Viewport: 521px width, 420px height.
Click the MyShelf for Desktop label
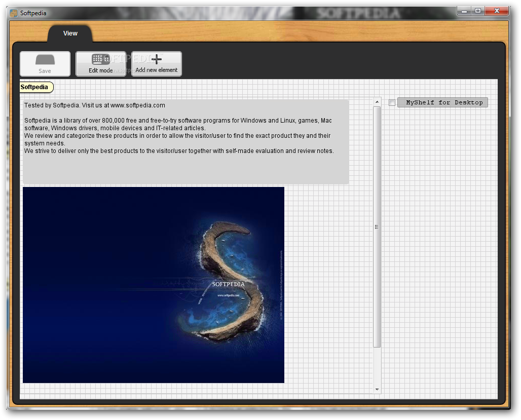coord(442,102)
